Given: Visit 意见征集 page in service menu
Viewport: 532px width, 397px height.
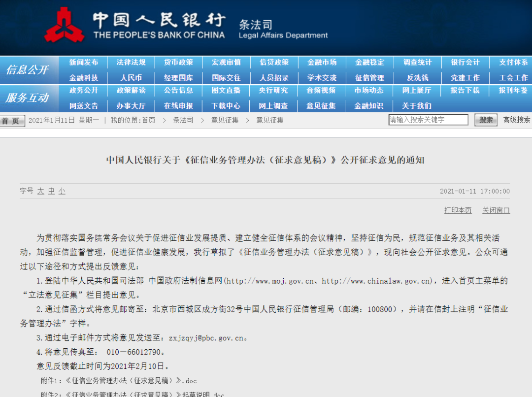Looking at the screenshot, I should (321, 106).
